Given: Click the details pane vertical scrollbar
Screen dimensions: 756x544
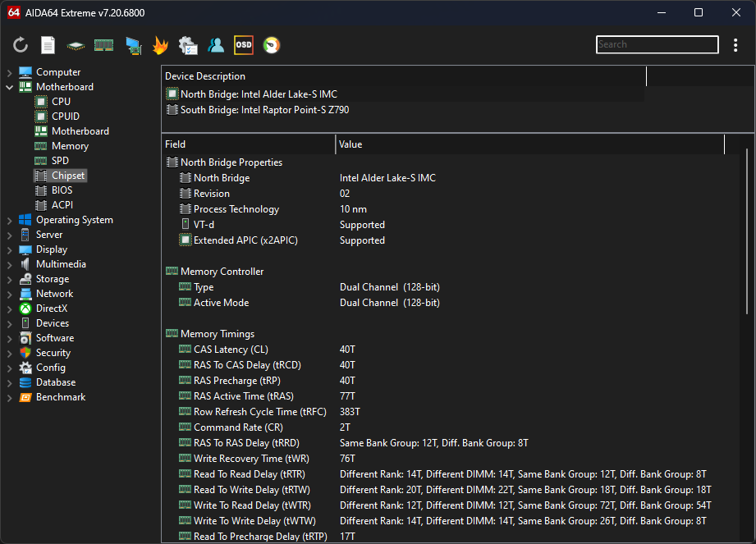Looking at the screenshot, I should click(x=747, y=230).
